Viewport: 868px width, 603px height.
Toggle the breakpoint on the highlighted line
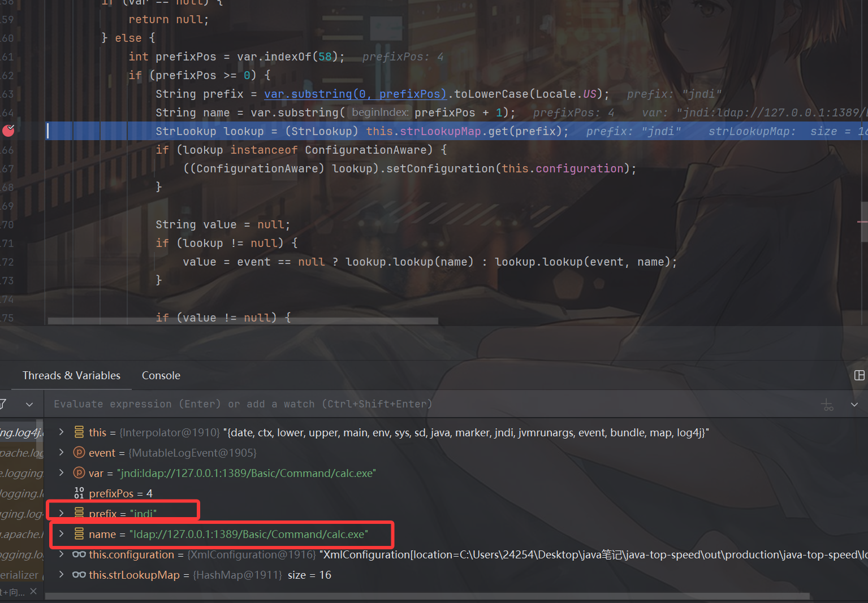click(8, 131)
